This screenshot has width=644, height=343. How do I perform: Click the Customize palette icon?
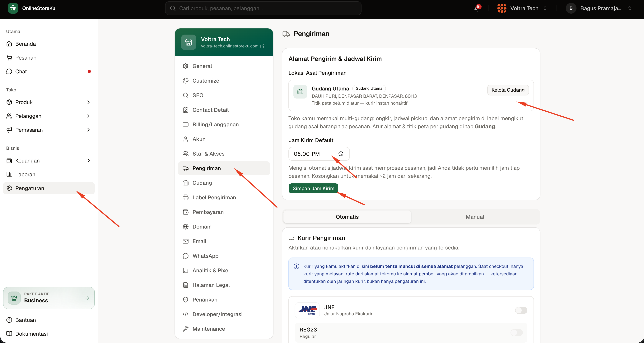click(185, 81)
